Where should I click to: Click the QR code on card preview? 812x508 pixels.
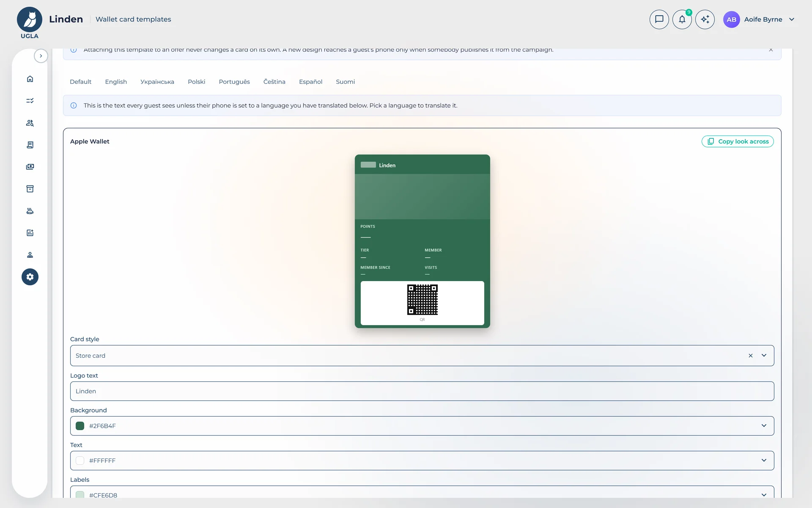click(x=422, y=300)
